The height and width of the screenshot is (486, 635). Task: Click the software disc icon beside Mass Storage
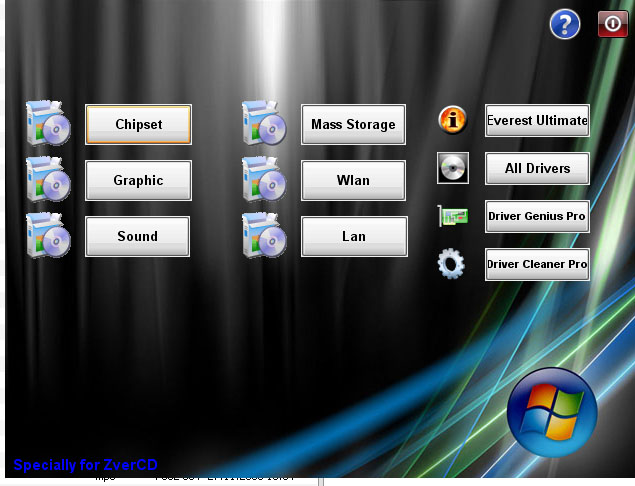264,123
